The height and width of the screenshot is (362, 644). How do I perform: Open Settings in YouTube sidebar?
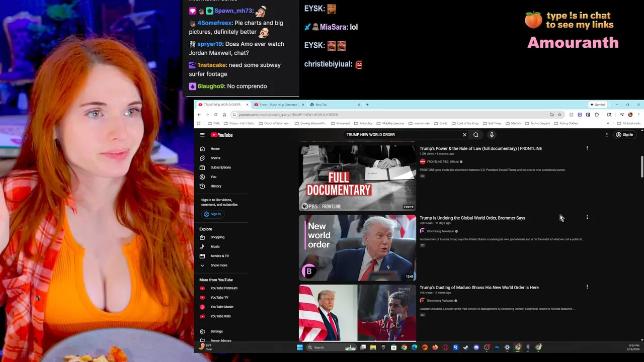(x=216, y=331)
